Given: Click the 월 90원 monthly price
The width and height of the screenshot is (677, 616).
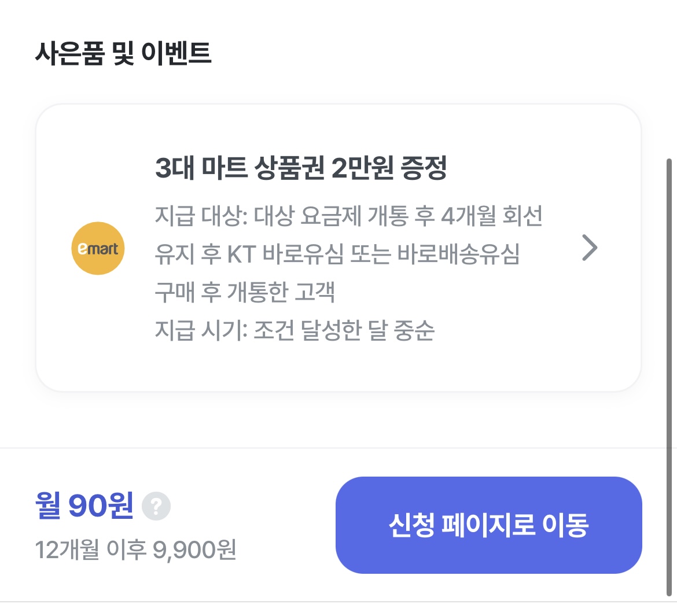Looking at the screenshot, I should [84, 506].
